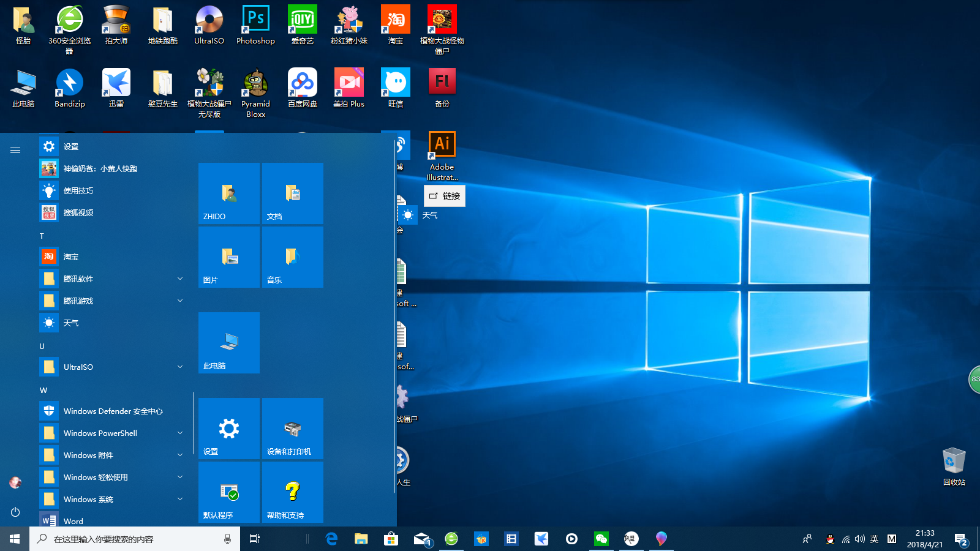Click the user account avatar in Start
This screenshot has width=980, height=551.
(15, 482)
